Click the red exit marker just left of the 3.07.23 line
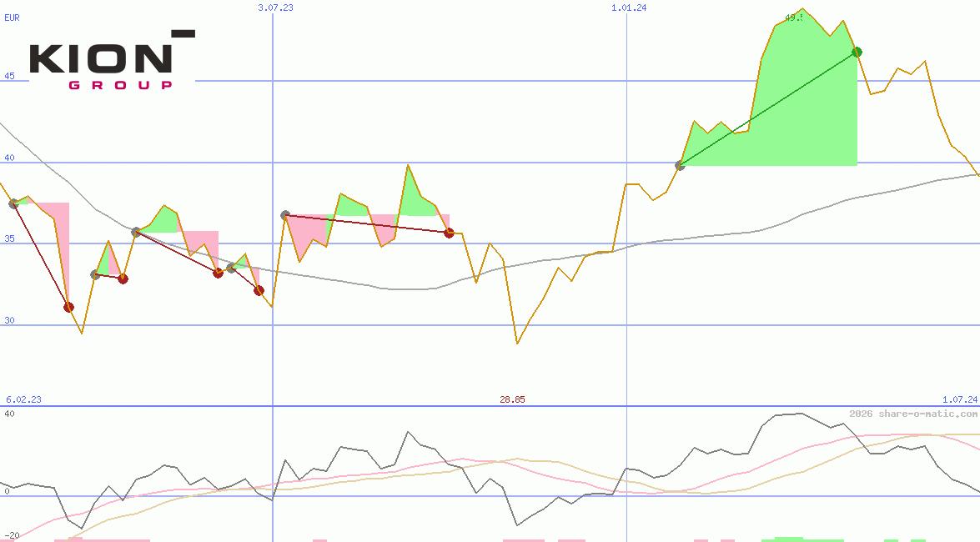Screen dimensions: 980x542 pos(259,290)
